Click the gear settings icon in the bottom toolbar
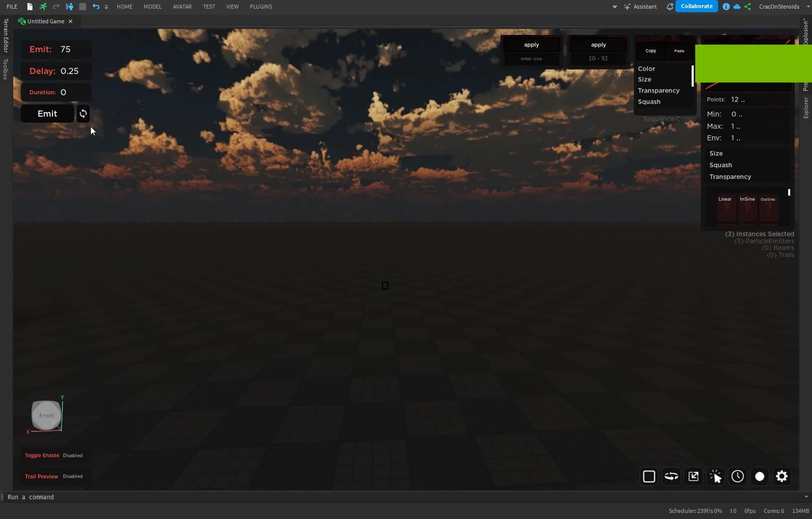The height and width of the screenshot is (519, 812). pos(782,476)
